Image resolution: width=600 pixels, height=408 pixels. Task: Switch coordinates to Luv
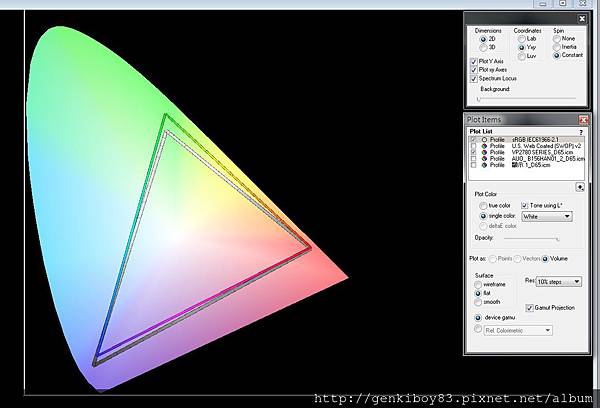click(x=521, y=56)
